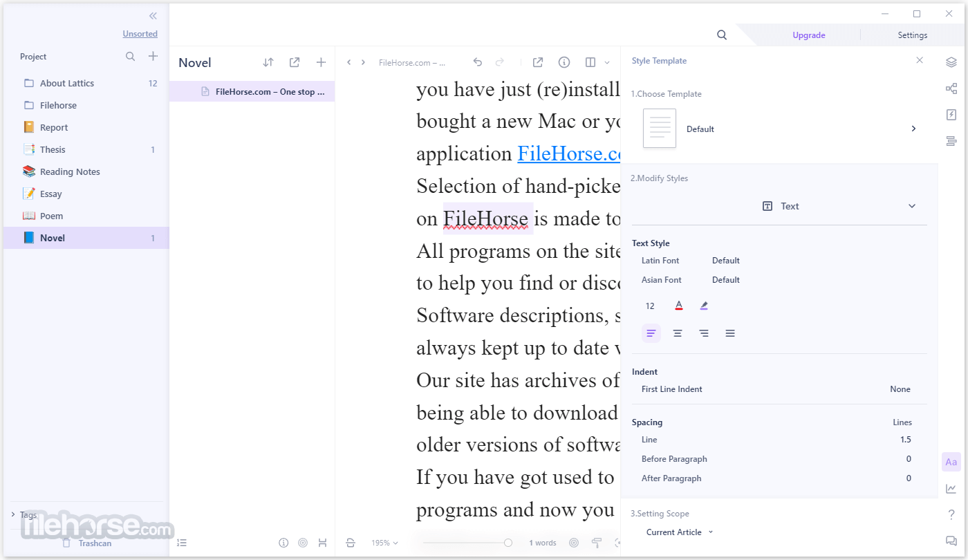Toggle focus mode beside the word count
This screenshot has width=968, height=560.
[x=574, y=543]
